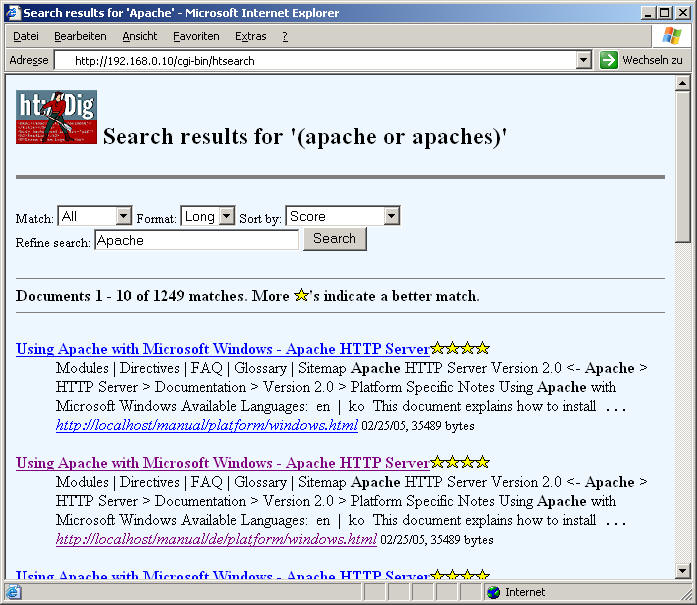Click the yellow star in matches summary
The width and height of the screenshot is (697, 605).
click(301, 296)
